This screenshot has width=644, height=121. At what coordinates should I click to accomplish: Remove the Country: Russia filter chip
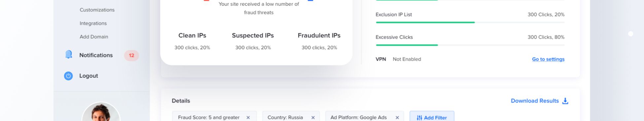313,117
